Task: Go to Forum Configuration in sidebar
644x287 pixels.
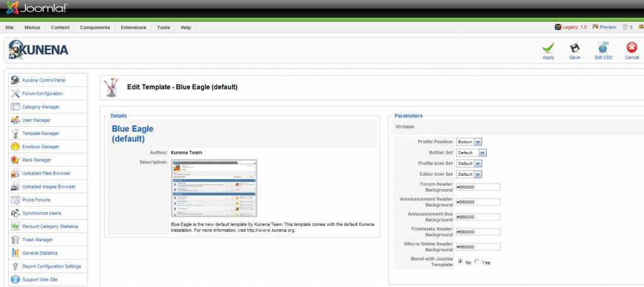Action: [42, 94]
